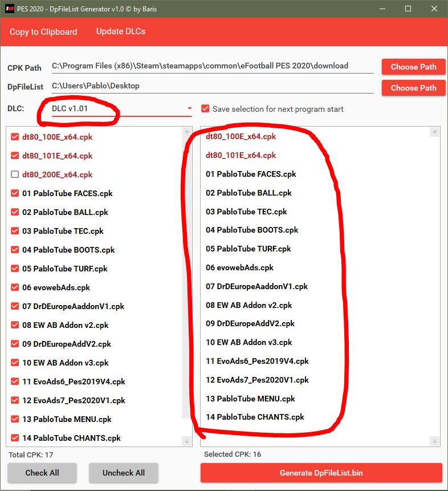The height and width of the screenshot is (491, 448).
Task: Click the CPK Path text field
Action: point(213,66)
